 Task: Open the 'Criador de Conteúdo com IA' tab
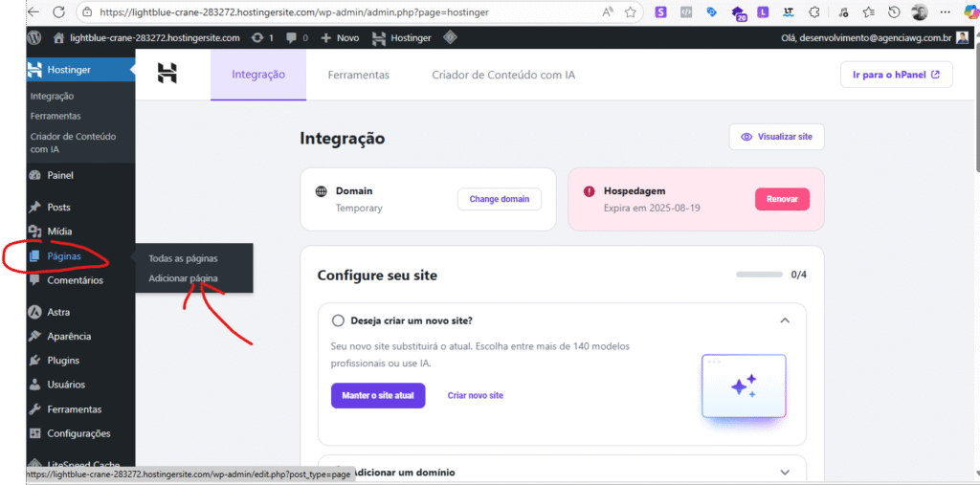(x=503, y=75)
